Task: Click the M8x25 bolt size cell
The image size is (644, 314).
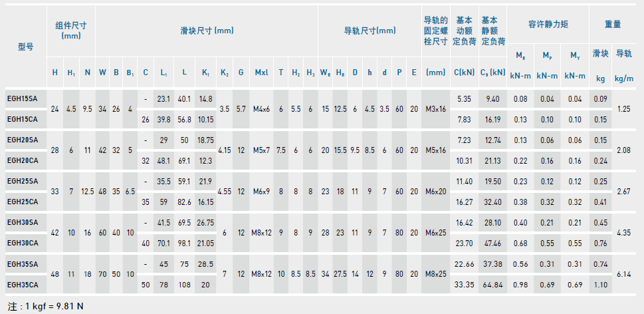Action: 435,273
